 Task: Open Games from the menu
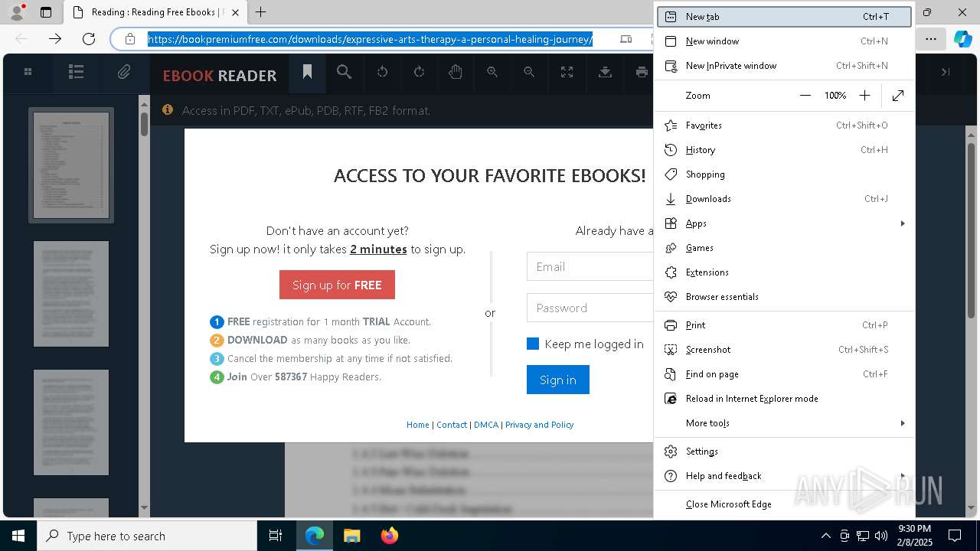point(785,248)
